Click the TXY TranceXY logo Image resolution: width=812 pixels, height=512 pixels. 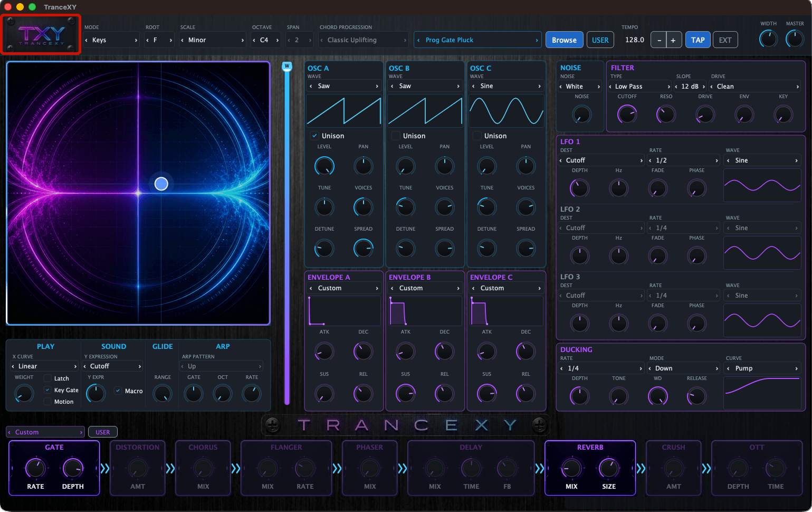(41, 35)
